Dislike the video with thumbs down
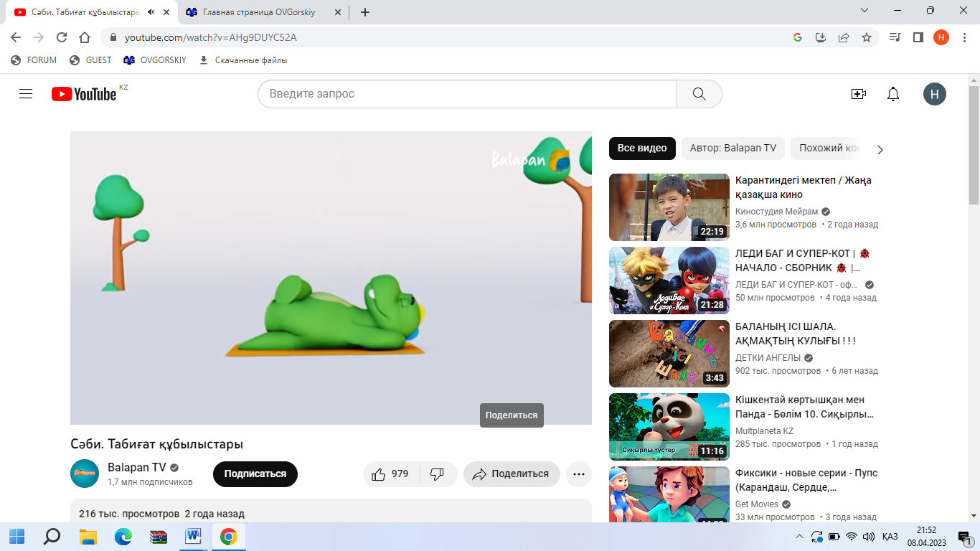The image size is (980, 551). [x=438, y=474]
